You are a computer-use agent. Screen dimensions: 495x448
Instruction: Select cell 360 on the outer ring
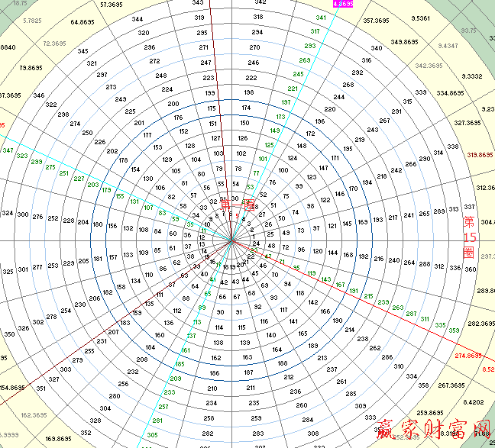(471, 269)
